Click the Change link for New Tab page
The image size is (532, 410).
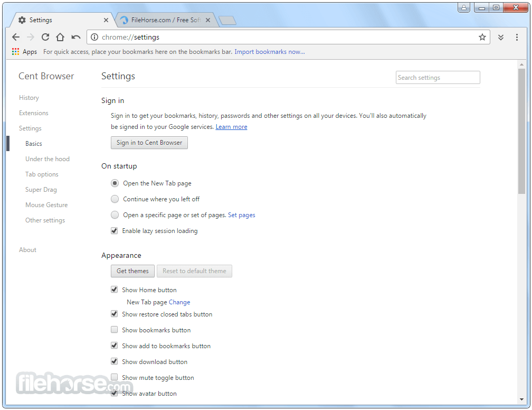point(179,302)
